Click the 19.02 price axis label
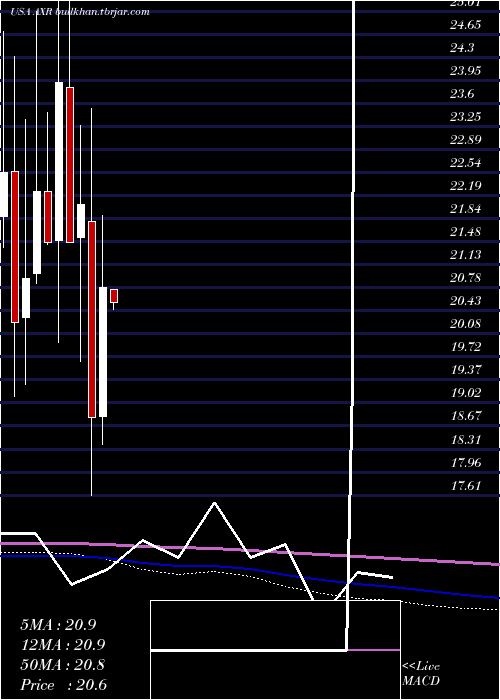This screenshot has width=500, height=700. (x=466, y=393)
